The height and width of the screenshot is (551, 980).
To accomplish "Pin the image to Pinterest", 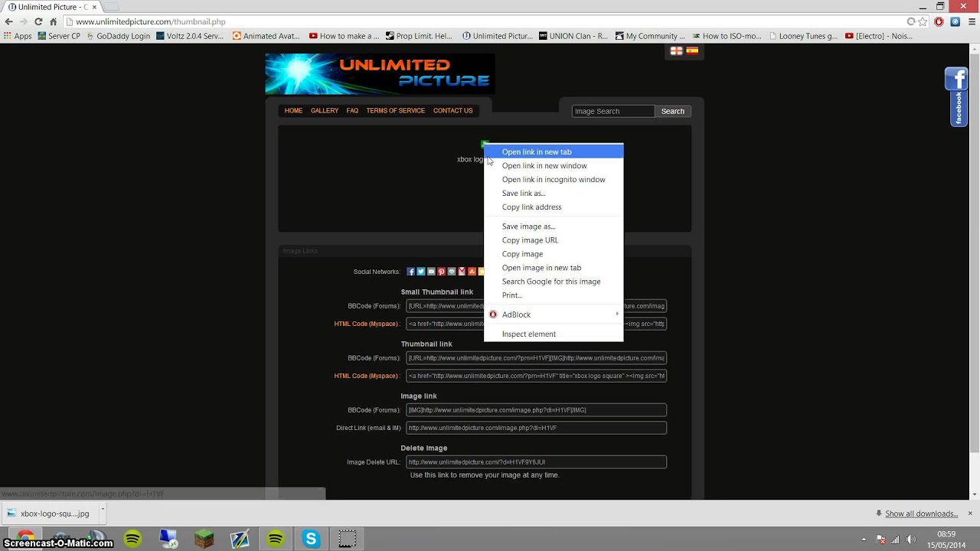I will click(441, 272).
